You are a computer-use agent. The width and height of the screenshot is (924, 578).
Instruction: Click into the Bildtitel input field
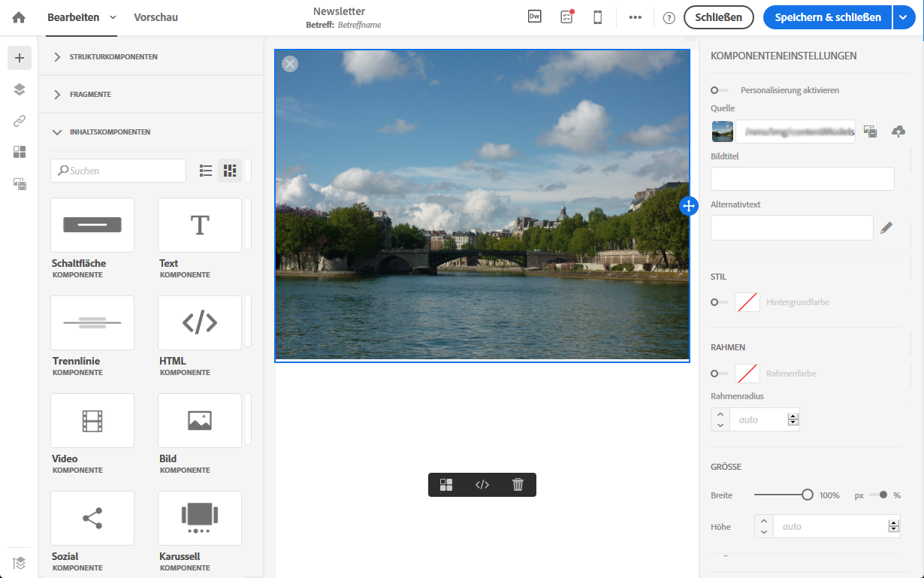tap(802, 179)
